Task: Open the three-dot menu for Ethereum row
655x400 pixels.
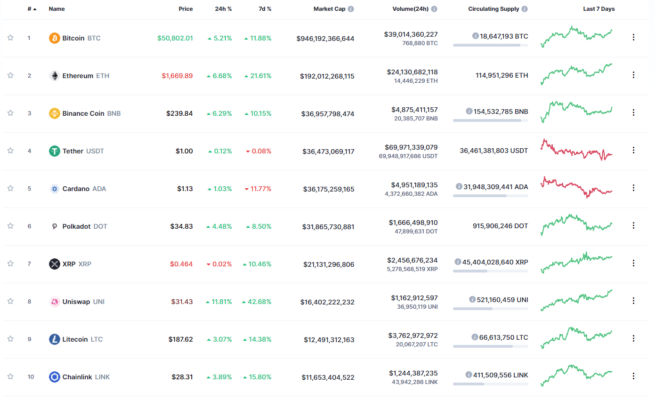Action: click(x=632, y=75)
